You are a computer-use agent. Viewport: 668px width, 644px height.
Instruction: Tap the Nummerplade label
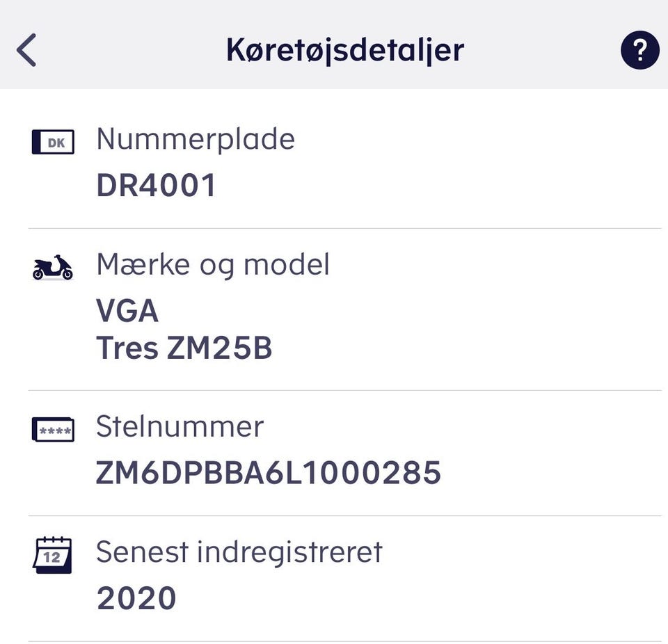click(x=196, y=139)
